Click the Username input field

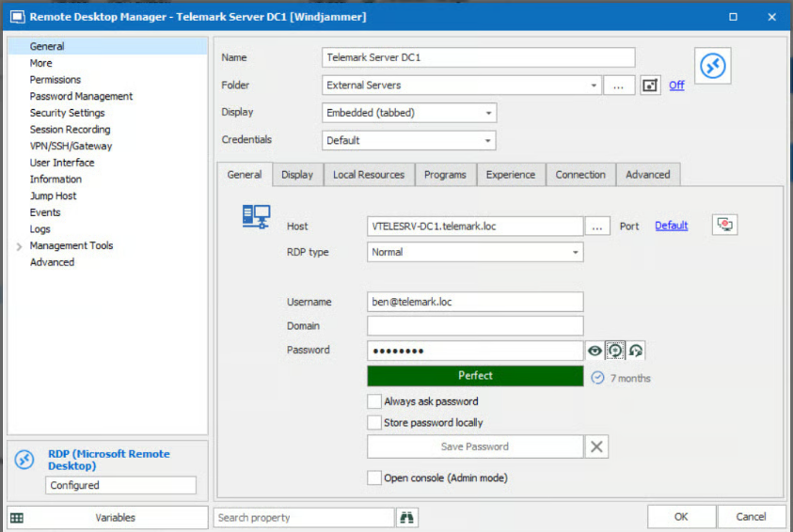[x=475, y=302]
